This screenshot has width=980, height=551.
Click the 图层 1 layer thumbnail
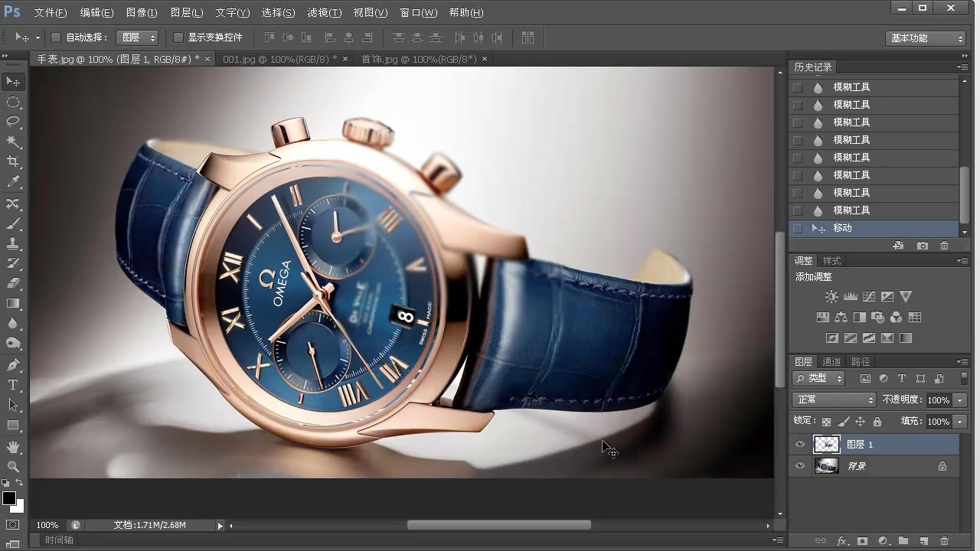tap(827, 444)
